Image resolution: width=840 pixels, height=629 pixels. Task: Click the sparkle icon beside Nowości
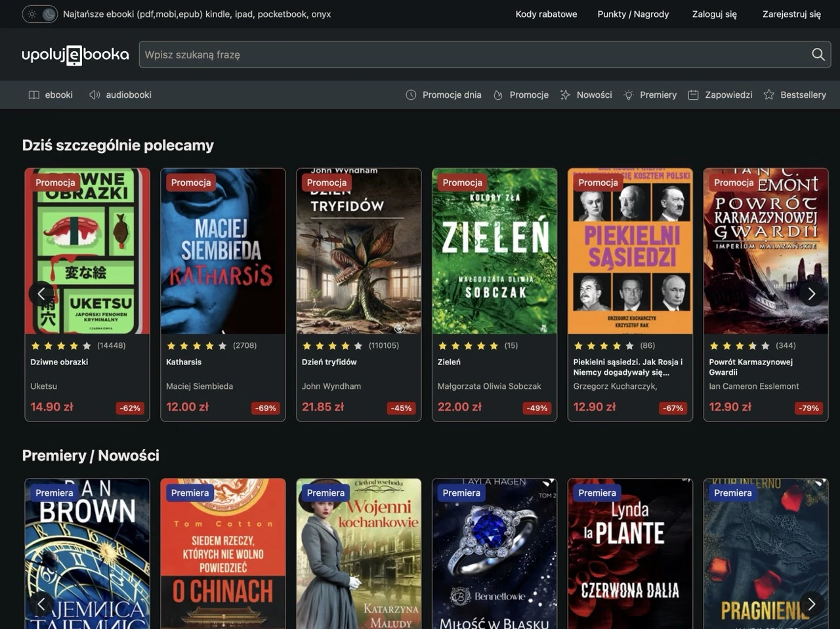pos(565,95)
